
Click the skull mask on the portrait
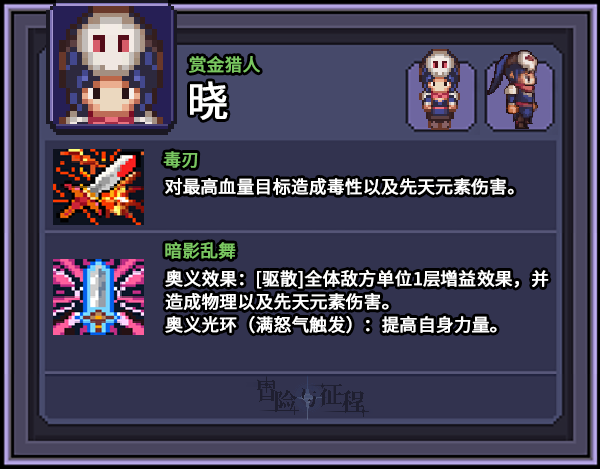click(x=111, y=44)
